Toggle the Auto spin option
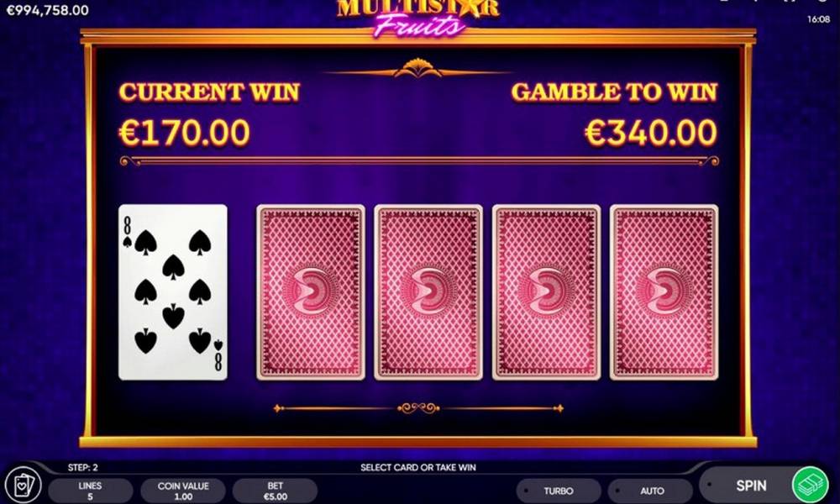840x504 pixels. tap(651, 491)
